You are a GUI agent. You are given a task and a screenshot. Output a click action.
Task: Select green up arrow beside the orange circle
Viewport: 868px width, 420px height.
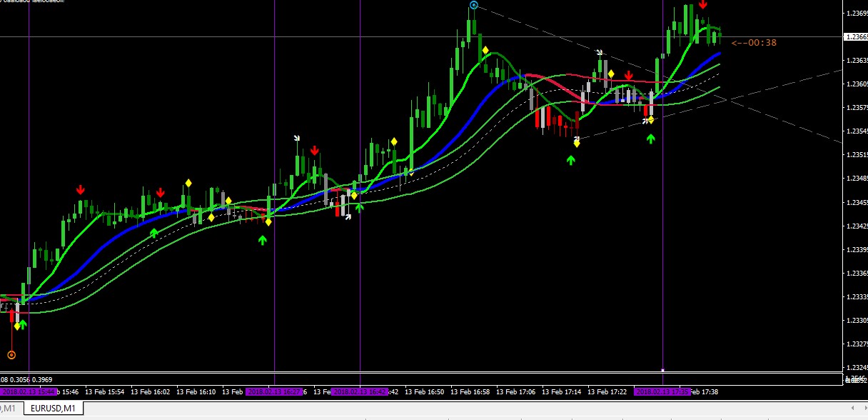click(22, 325)
